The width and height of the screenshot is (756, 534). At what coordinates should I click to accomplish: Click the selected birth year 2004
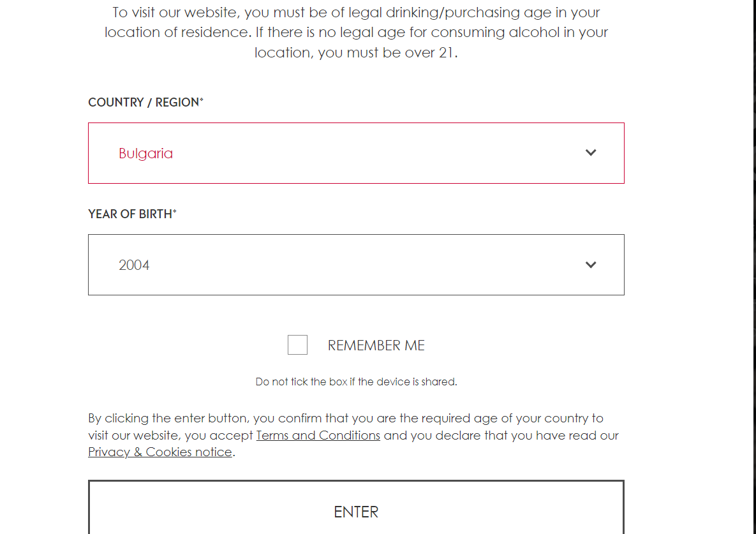(x=134, y=265)
